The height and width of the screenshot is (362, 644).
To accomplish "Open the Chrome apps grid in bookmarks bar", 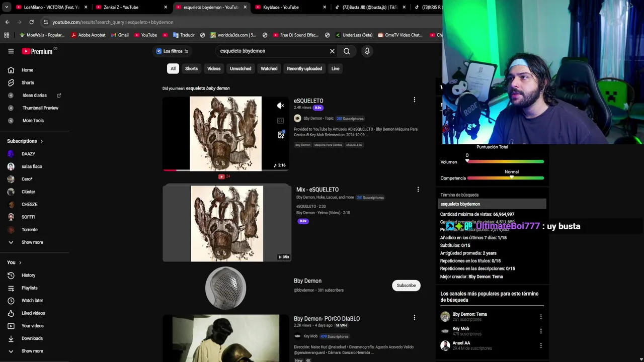I will click(x=7, y=35).
